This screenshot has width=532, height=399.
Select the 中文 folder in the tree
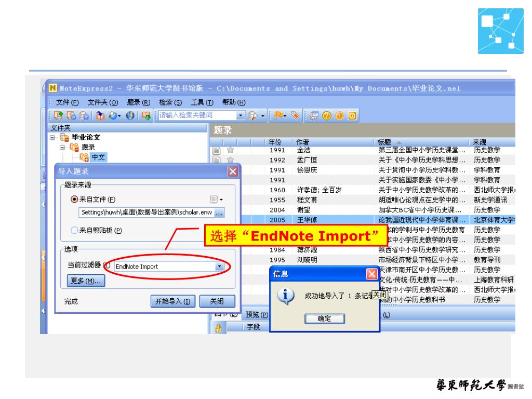click(x=98, y=157)
